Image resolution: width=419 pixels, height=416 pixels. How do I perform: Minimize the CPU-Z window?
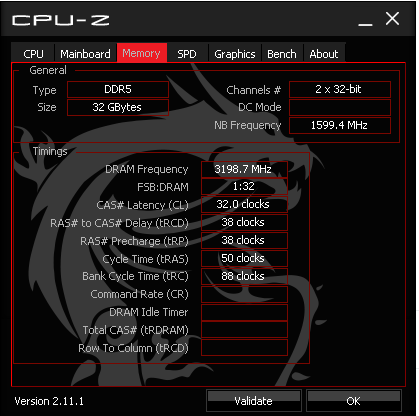point(365,21)
